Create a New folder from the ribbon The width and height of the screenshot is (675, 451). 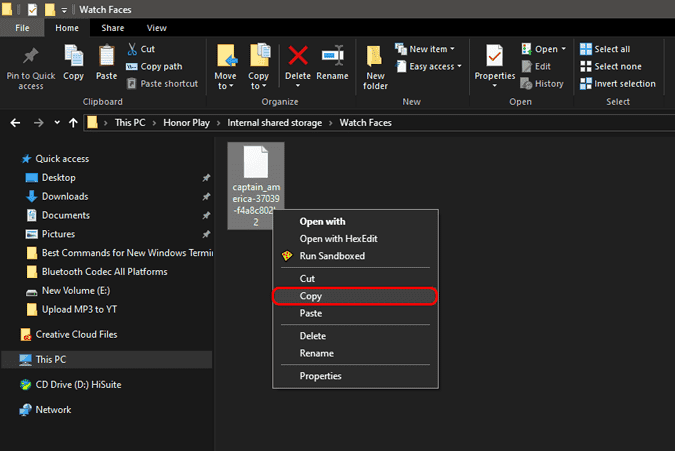point(375,64)
